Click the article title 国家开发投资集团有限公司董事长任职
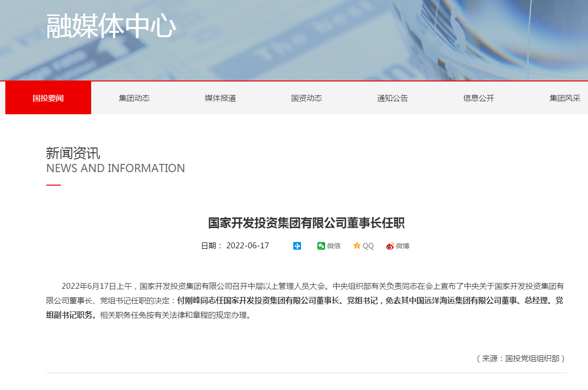Viewport: 588px width, 390px height. (x=306, y=223)
